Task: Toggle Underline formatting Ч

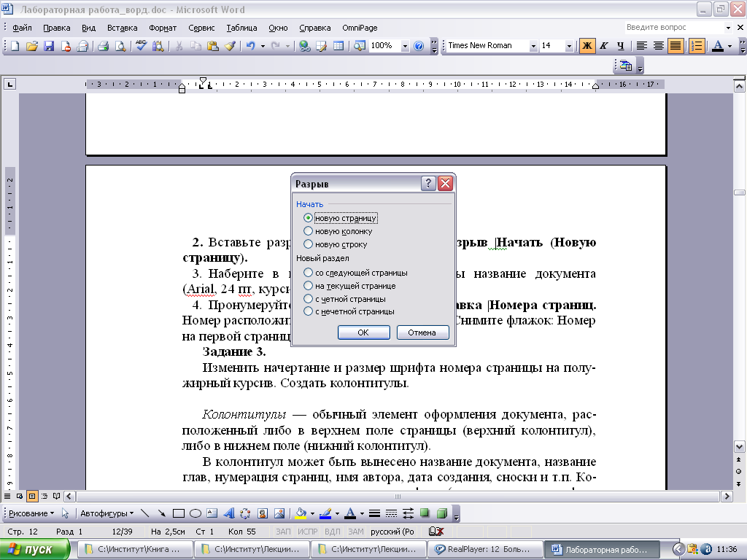Action: point(620,46)
